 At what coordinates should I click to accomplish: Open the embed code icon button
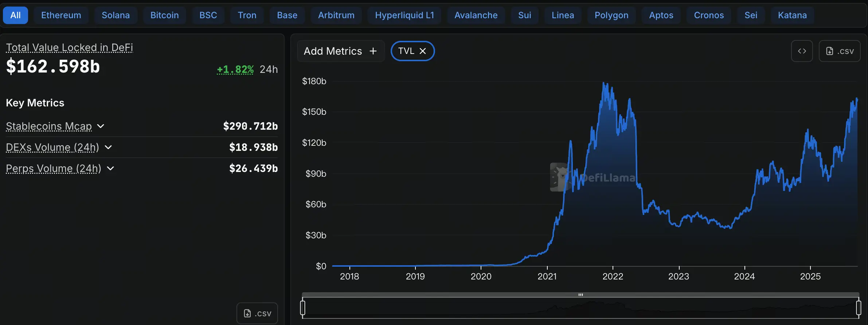click(x=802, y=51)
